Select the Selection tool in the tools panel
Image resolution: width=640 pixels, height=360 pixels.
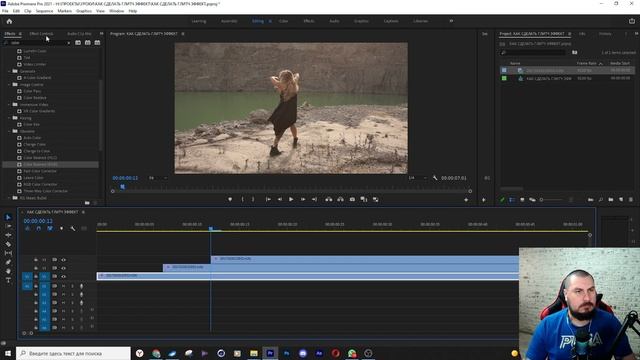point(8,217)
